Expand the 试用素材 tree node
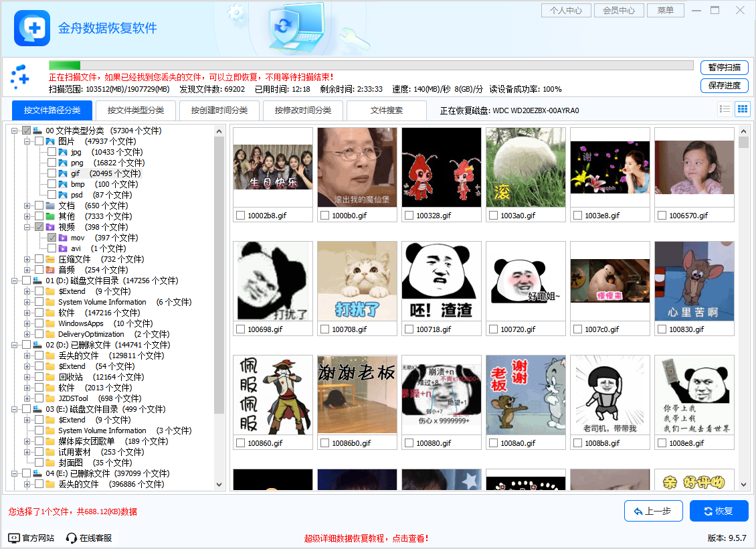 (27, 452)
